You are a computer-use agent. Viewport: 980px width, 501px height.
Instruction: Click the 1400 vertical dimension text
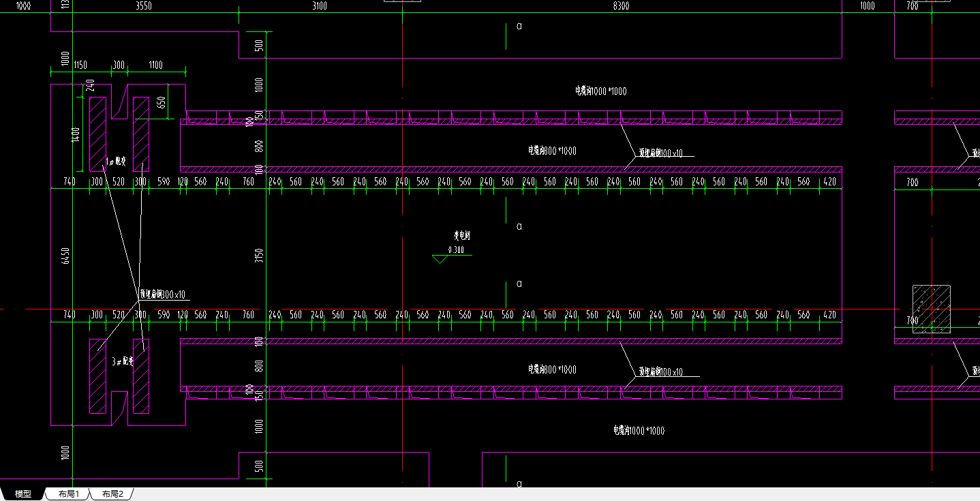pos(76,134)
